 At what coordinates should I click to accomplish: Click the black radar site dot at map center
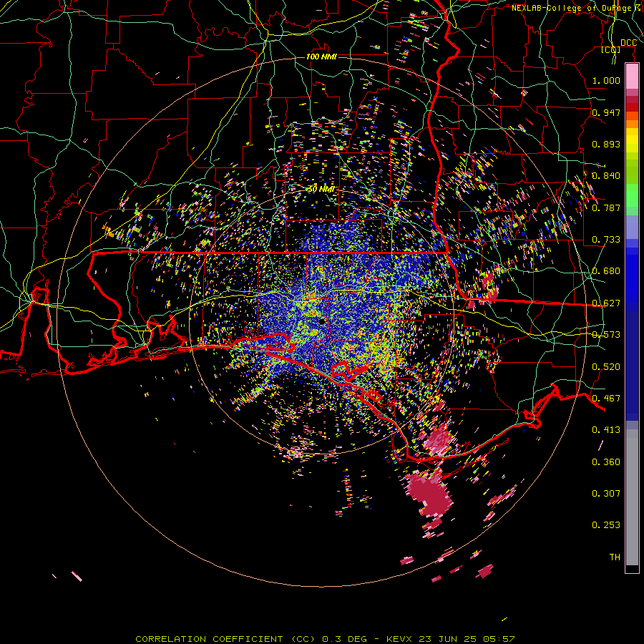point(323,321)
